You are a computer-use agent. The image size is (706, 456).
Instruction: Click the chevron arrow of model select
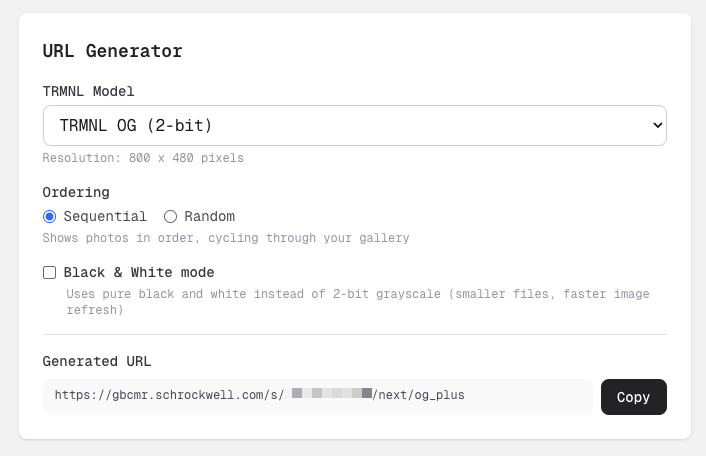pos(657,125)
